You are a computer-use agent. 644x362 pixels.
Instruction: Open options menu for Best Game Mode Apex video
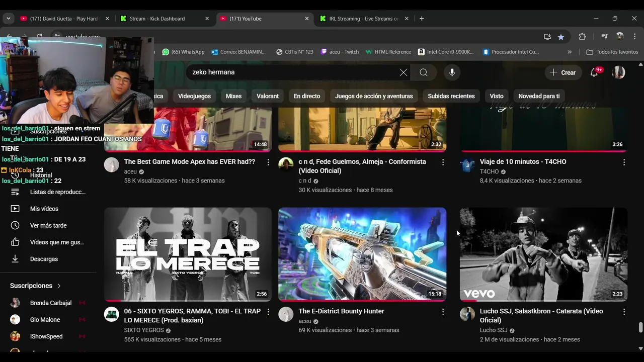[268, 162]
